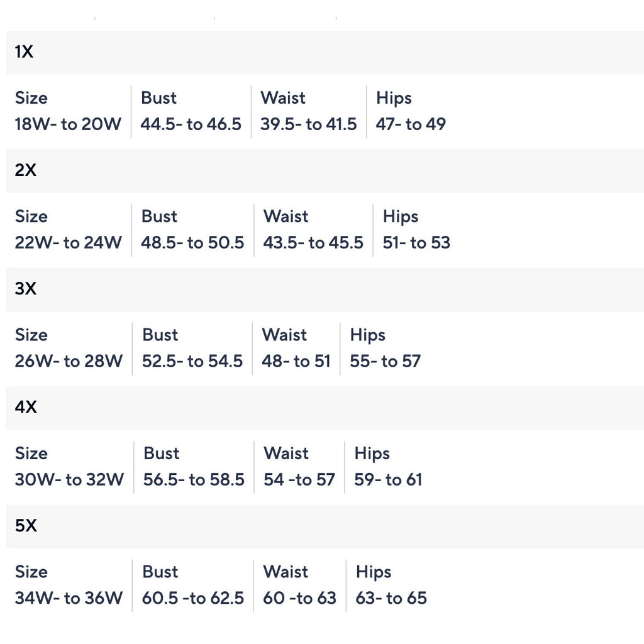The width and height of the screenshot is (644, 644).
Task: Select the 4X size header row
Action: pos(325,408)
